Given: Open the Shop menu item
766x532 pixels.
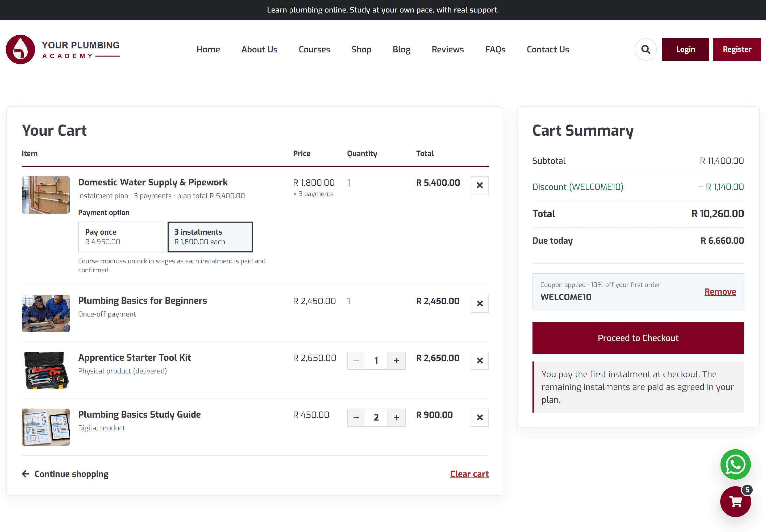Looking at the screenshot, I should (x=361, y=49).
